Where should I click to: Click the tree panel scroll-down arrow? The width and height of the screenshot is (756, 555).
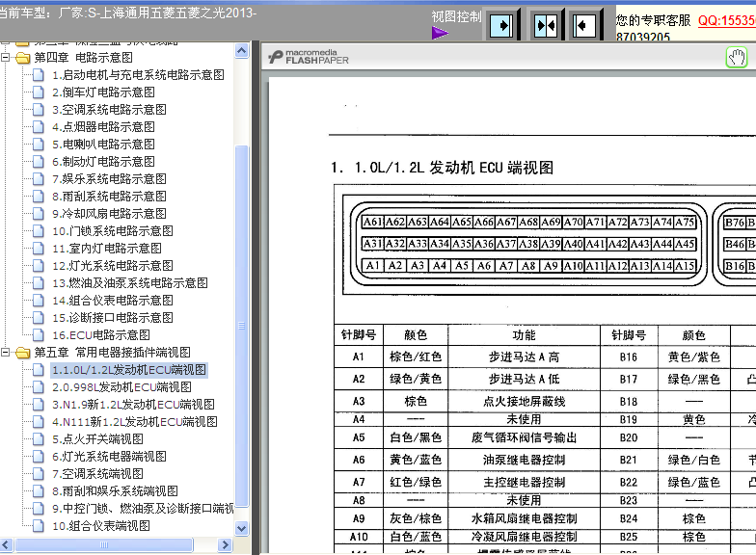pyautogui.click(x=241, y=528)
